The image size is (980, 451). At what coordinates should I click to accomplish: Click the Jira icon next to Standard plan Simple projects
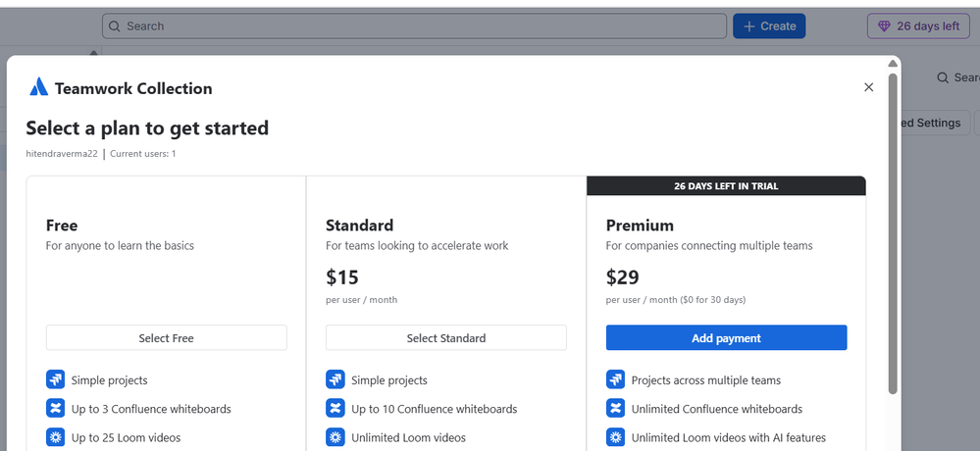(x=335, y=379)
